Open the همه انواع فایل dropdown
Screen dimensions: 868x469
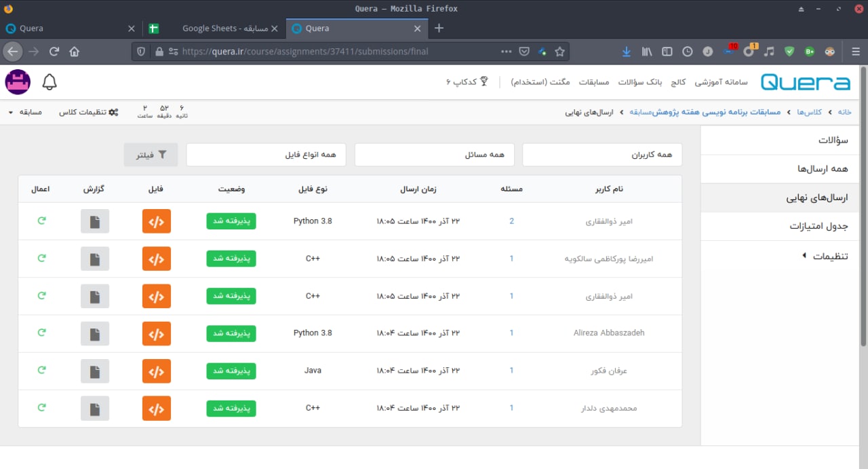point(266,155)
